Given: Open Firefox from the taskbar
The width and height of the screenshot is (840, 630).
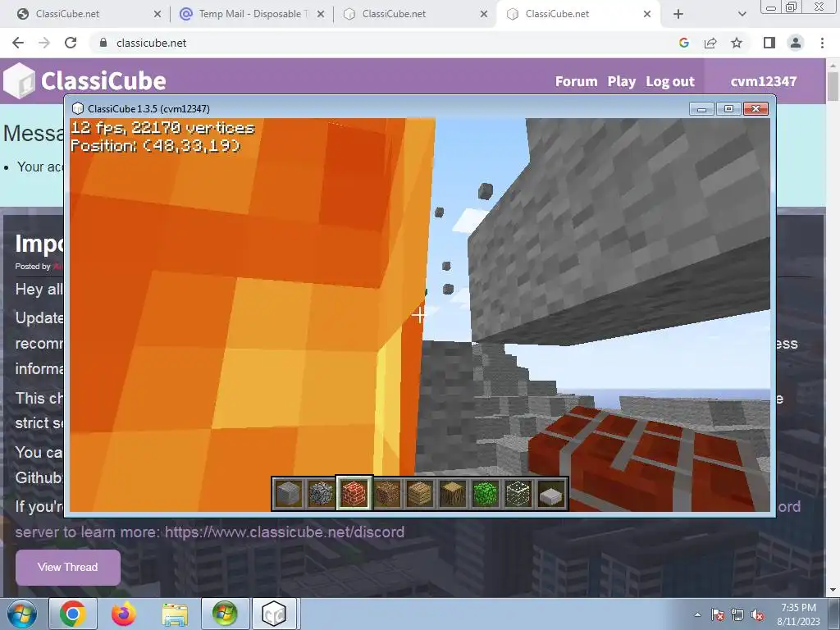Looking at the screenshot, I should click(x=124, y=614).
